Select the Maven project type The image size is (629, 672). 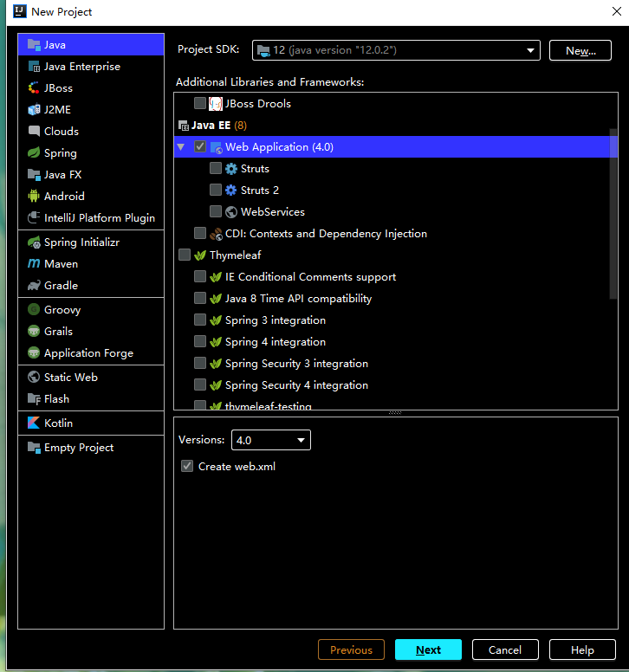click(91, 263)
